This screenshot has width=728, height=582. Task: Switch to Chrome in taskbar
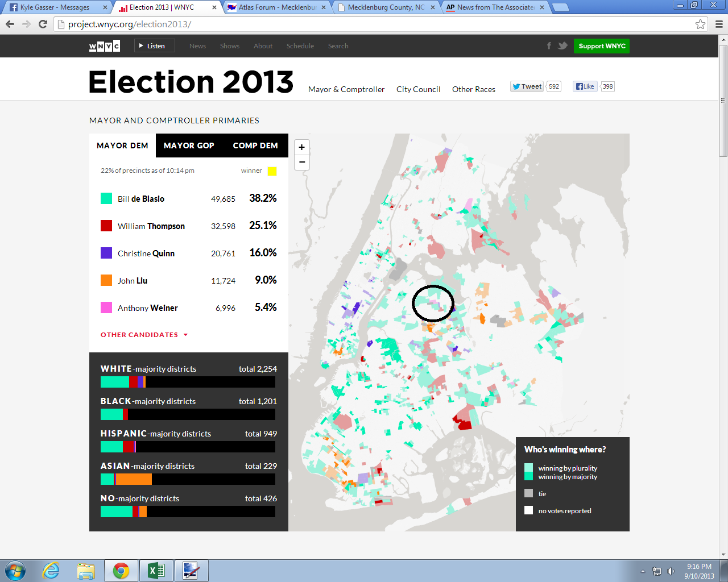121,571
